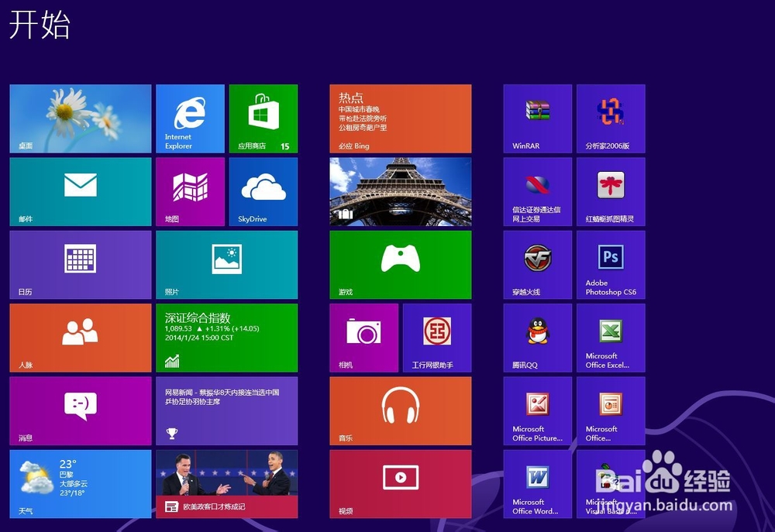
Task: Click the Store update count 15
Action: point(284,146)
